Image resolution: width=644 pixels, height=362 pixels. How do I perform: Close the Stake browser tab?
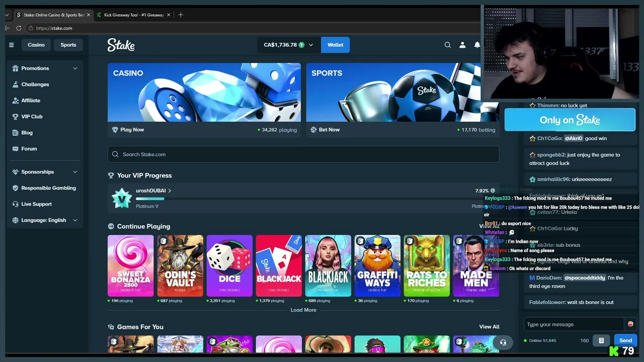(x=89, y=15)
